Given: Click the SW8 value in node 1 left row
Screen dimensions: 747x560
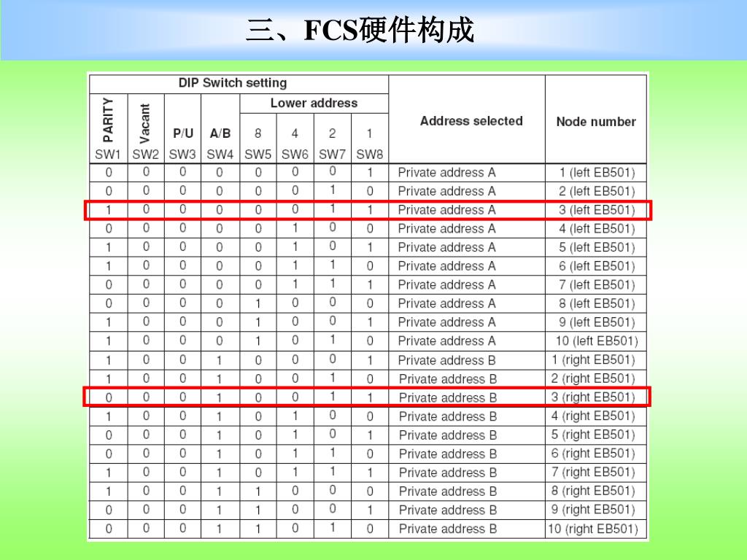Looking at the screenshot, I should (370, 172).
